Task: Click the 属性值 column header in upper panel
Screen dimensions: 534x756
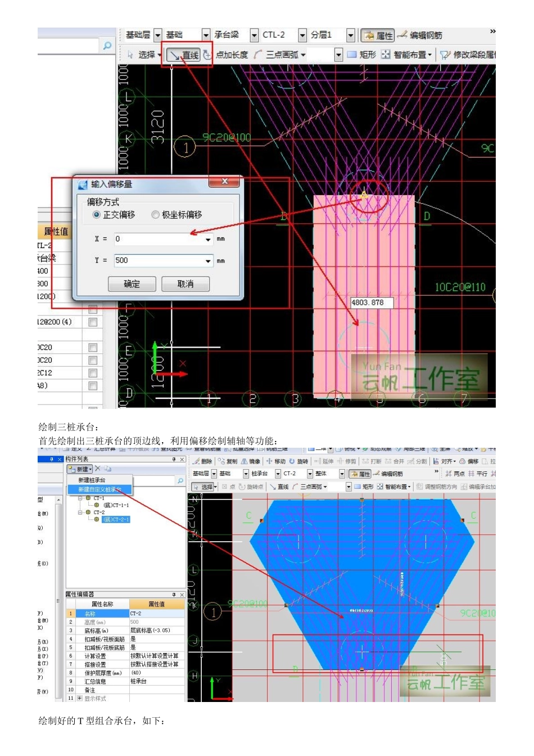Action: click(x=56, y=231)
